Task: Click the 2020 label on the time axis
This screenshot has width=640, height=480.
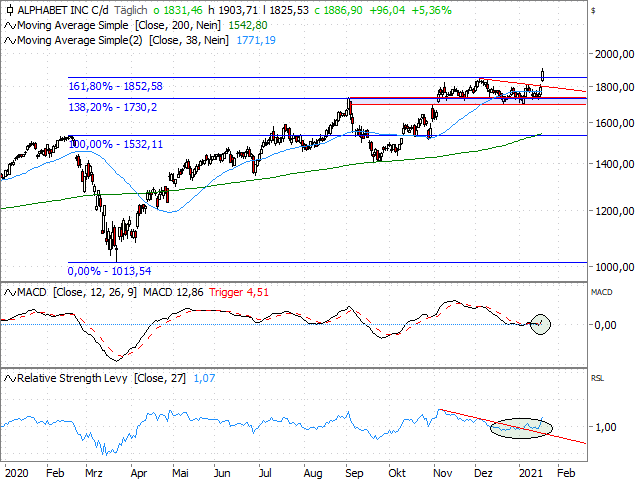Action: click(x=17, y=473)
